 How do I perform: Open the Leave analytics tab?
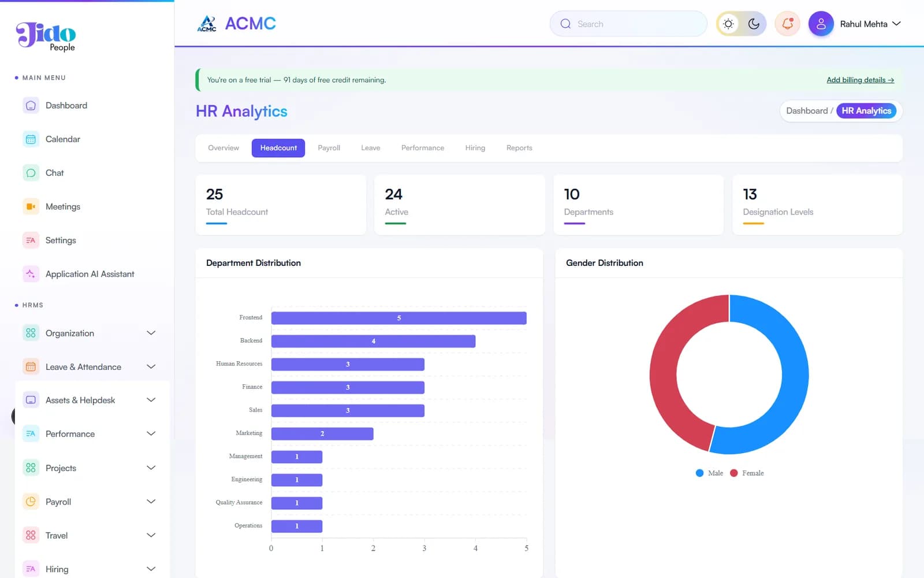(371, 148)
